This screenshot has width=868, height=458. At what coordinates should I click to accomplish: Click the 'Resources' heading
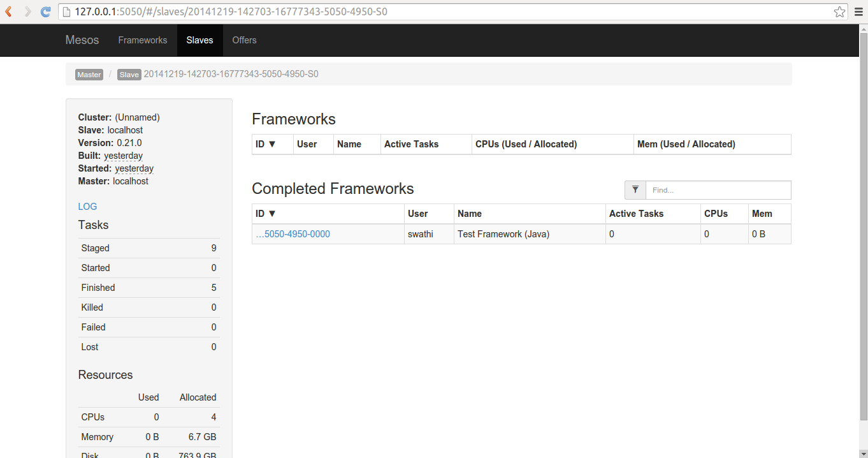[106, 375]
